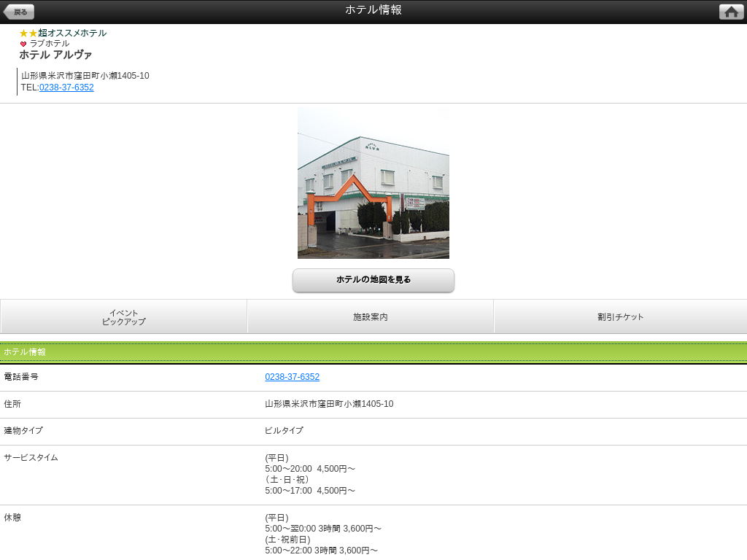Select the 割引チケット tab

(x=620, y=317)
